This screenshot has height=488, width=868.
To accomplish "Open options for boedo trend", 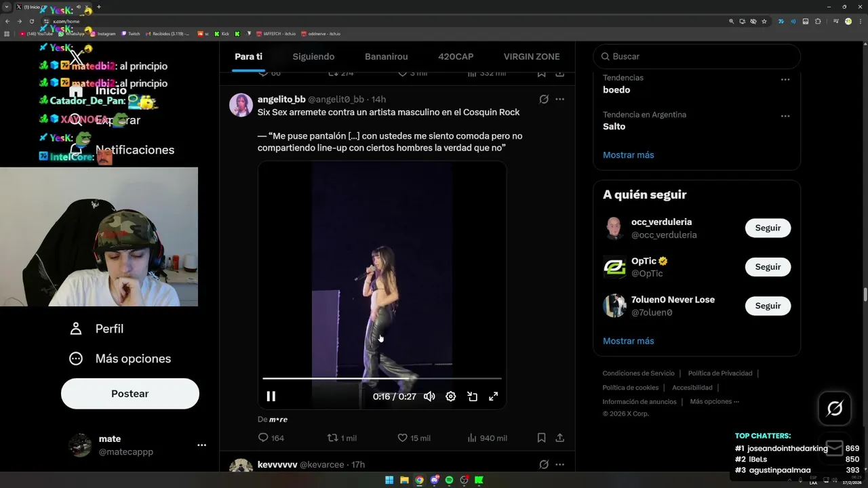I will pyautogui.click(x=785, y=79).
